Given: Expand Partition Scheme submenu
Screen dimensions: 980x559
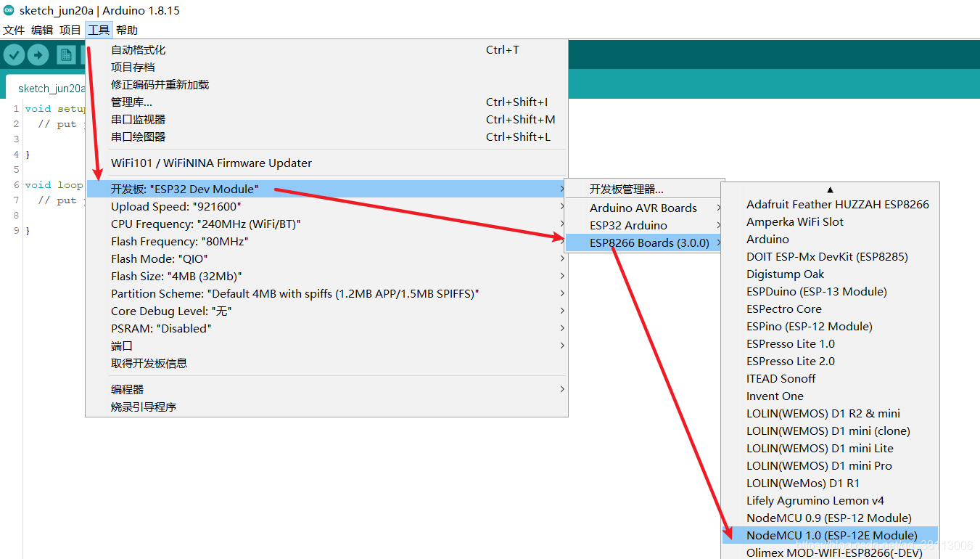Looking at the screenshot, I should pos(326,294).
